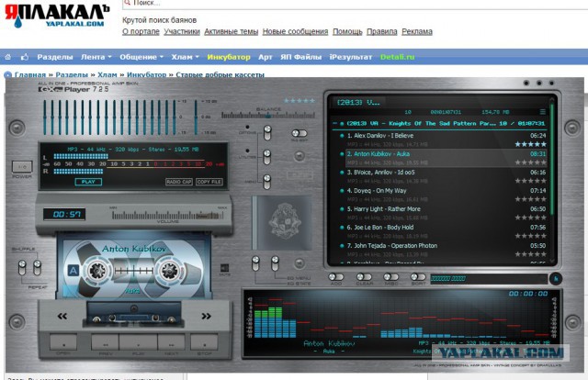588x380 pixels.
Task: Click the playlist vertical scrollbar
Action: click(552, 180)
